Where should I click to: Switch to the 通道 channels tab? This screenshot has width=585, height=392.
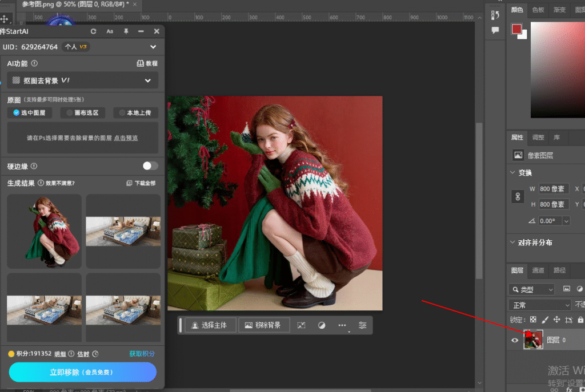pos(538,270)
